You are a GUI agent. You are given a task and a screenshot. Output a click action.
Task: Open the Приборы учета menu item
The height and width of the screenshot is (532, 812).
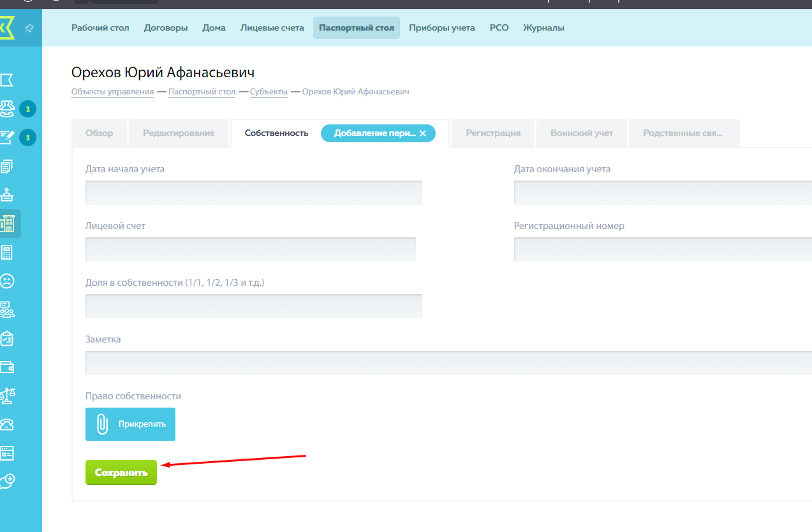(x=442, y=28)
